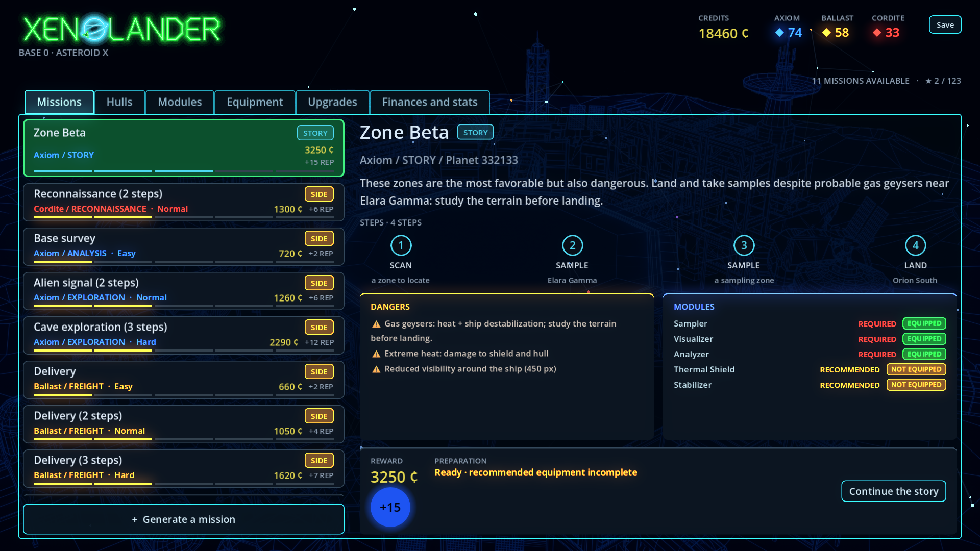This screenshot has width=980, height=551.
Task: Click the STORY tag beside Zone Beta title
Action: point(475,132)
